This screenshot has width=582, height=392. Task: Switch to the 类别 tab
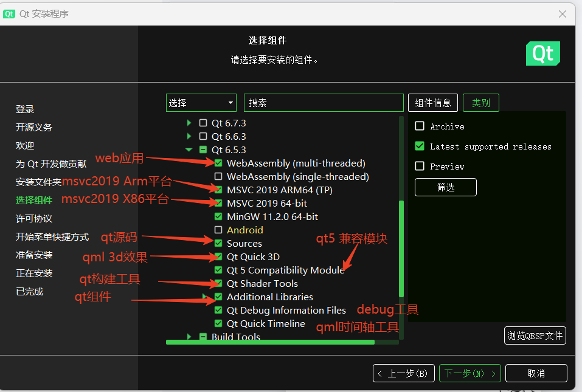click(x=480, y=103)
